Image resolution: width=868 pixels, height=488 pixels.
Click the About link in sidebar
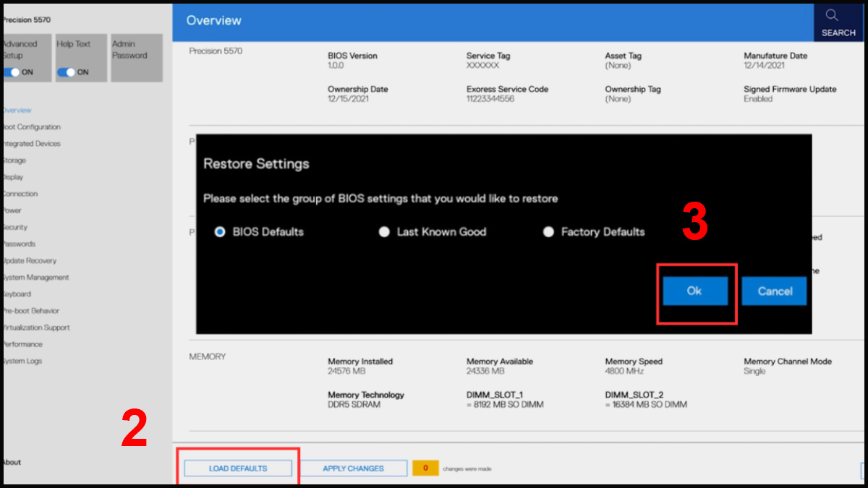[x=12, y=462]
